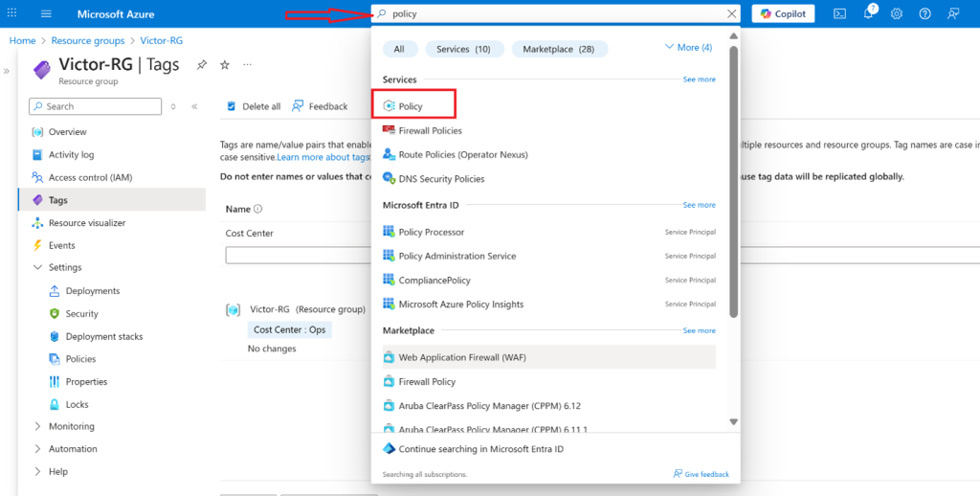Toggle expand/collapse all sidebar groups
Image resolution: width=980 pixels, height=496 pixels.
[173, 106]
